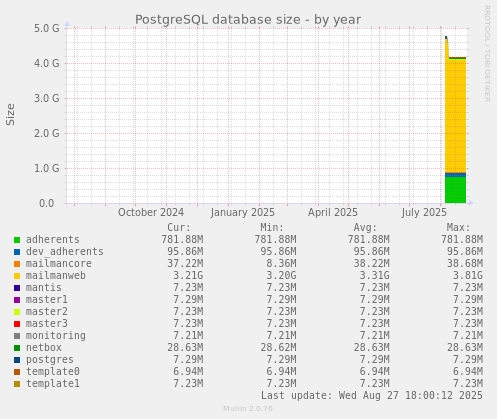497x419 pixels.
Task: Click the netbox dark green legend swatch
Action: 17,348
